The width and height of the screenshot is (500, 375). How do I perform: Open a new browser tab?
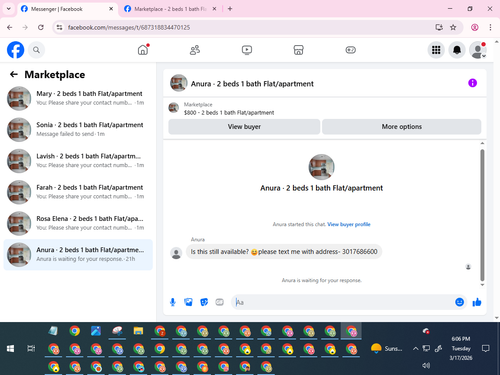pos(230,9)
